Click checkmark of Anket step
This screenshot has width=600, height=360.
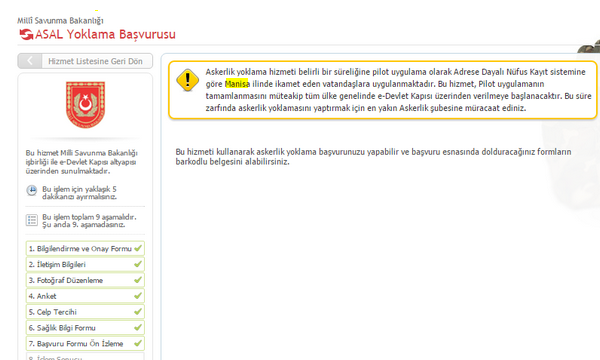pyautogui.click(x=138, y=296)
